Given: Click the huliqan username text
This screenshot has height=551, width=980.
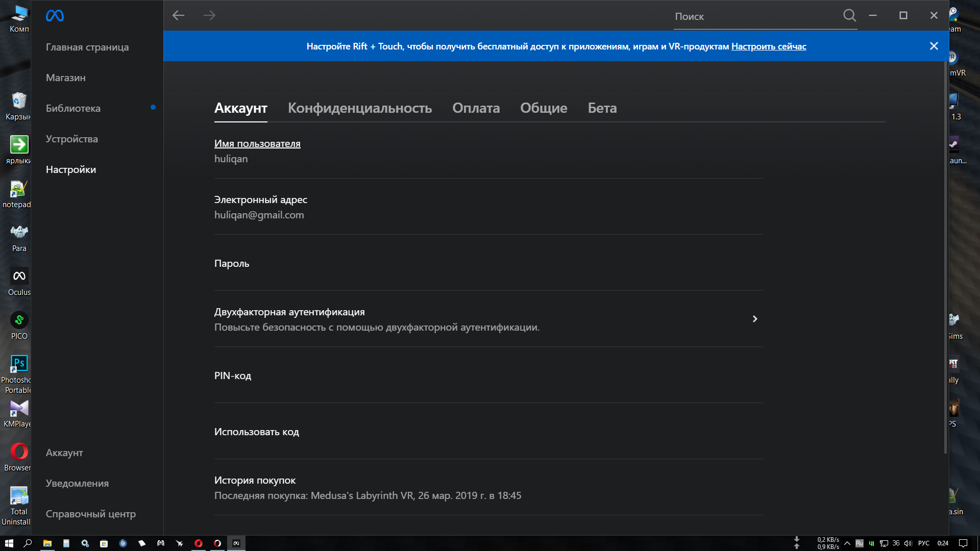Looking at the screenshot, I should click(231, 159).
